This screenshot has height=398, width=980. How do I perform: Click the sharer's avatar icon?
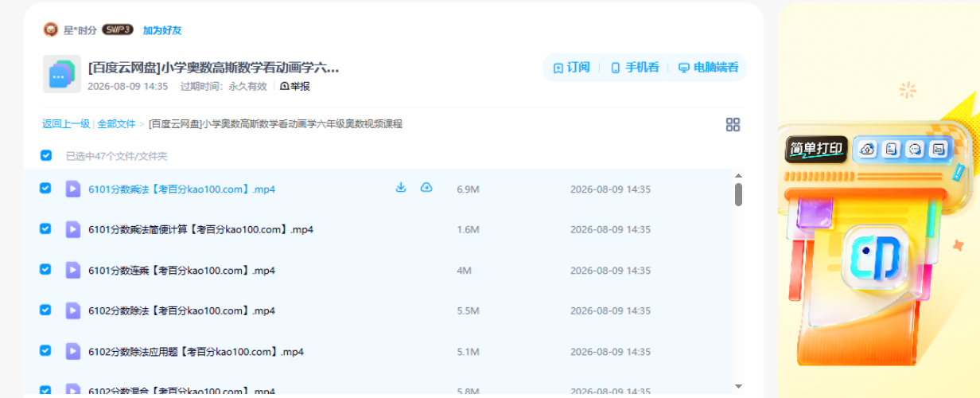[x=51, y=30]
